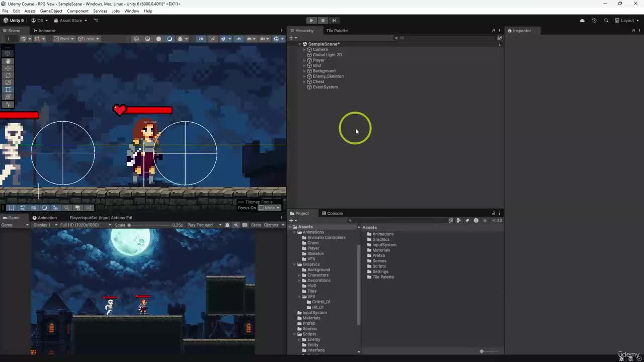The width and height of the screenshot is (644, 362).
Task: Open the global Search icon
Action: click(x=606, y=21)
